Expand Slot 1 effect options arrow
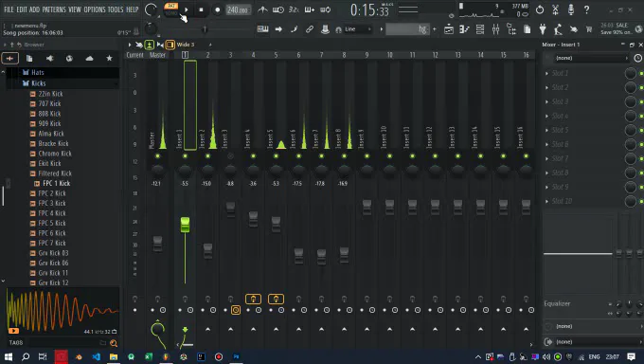Viewport: 644px width, 364px height. [546, 73]
